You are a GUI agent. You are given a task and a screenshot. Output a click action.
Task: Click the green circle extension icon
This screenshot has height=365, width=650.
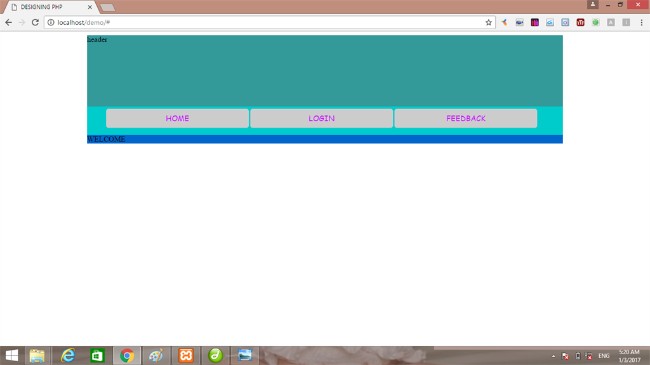(596, 22)
